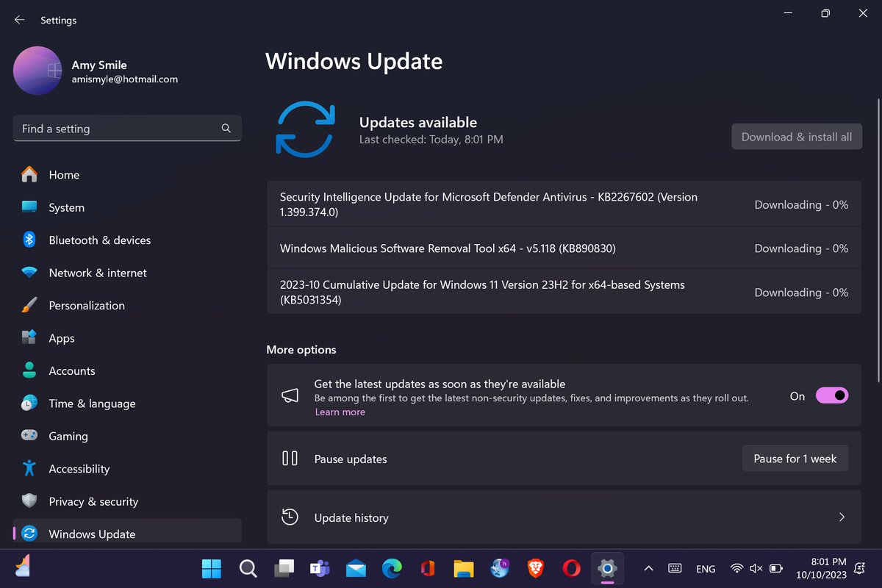This screenshot has height=588, width=882.
Task: Expand Update history with the chevron
Action: pos(842,517)
